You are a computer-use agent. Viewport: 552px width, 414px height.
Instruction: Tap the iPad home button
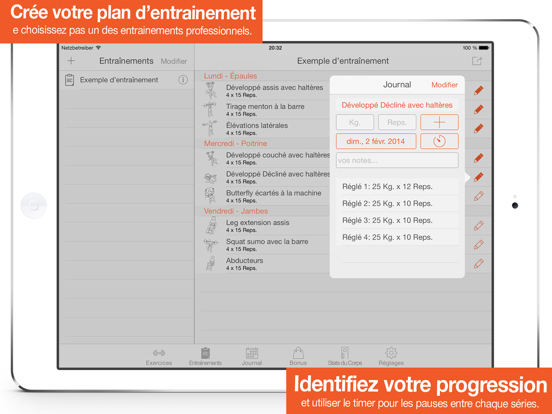pyautogui.click(x=33, y=205)
